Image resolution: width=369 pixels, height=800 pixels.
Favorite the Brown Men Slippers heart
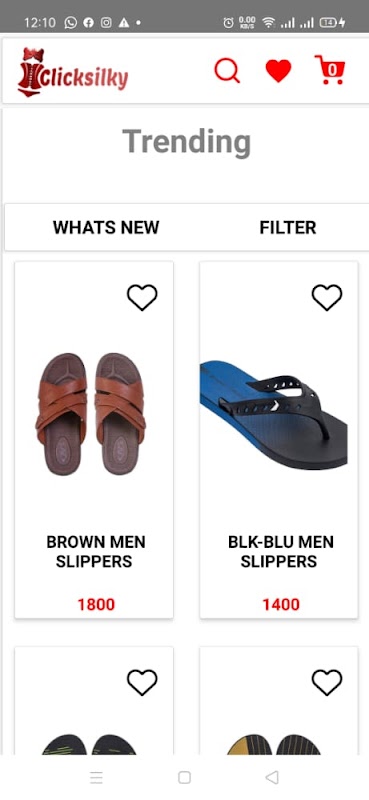click(142, 297)
